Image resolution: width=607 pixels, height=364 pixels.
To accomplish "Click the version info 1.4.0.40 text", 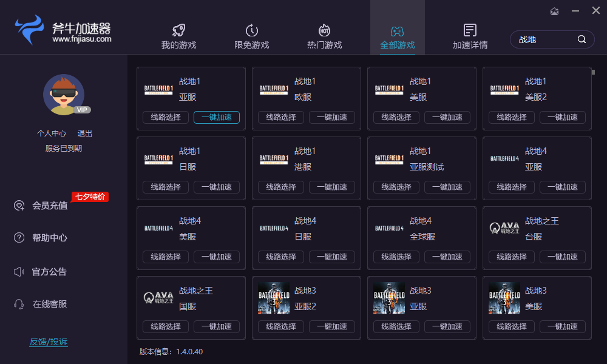I will [x=171, y=352].
